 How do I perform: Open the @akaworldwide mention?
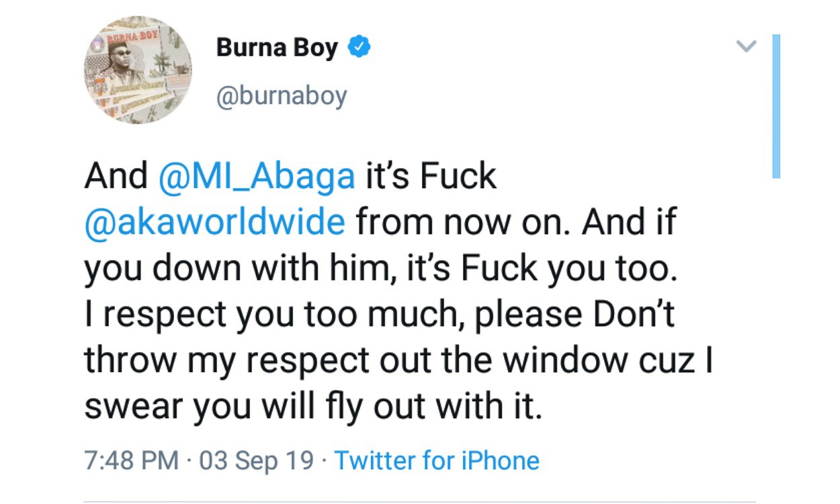(x=214, y=222)
